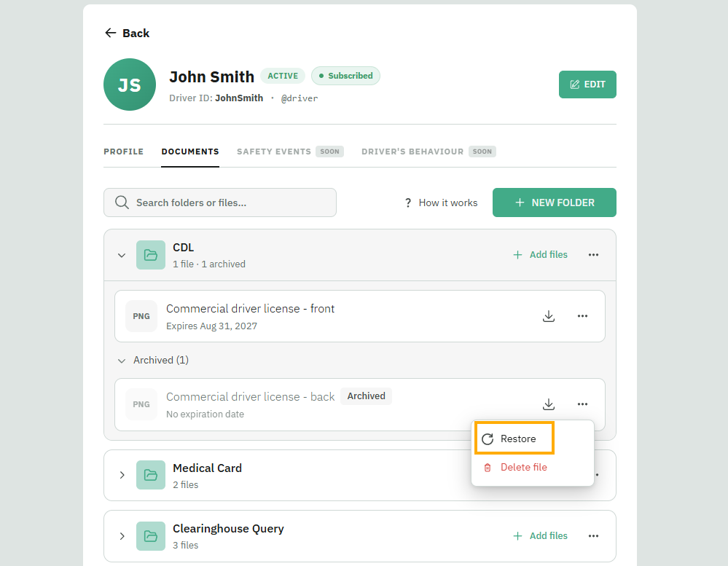The width and height of the screenshot is (728, 566).
Task: Open Clearinghouse Query folder options menu
Action: point(593,536)
